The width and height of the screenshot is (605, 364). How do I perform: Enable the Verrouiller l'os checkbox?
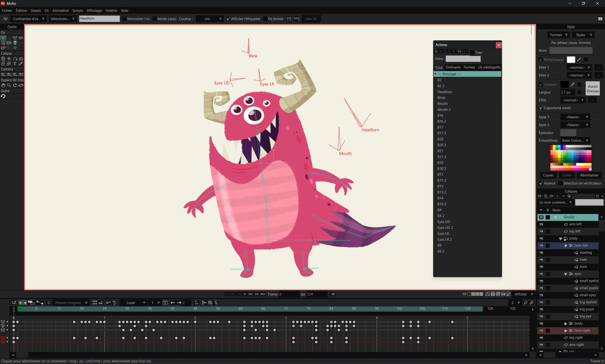click(x=124, y=19)
